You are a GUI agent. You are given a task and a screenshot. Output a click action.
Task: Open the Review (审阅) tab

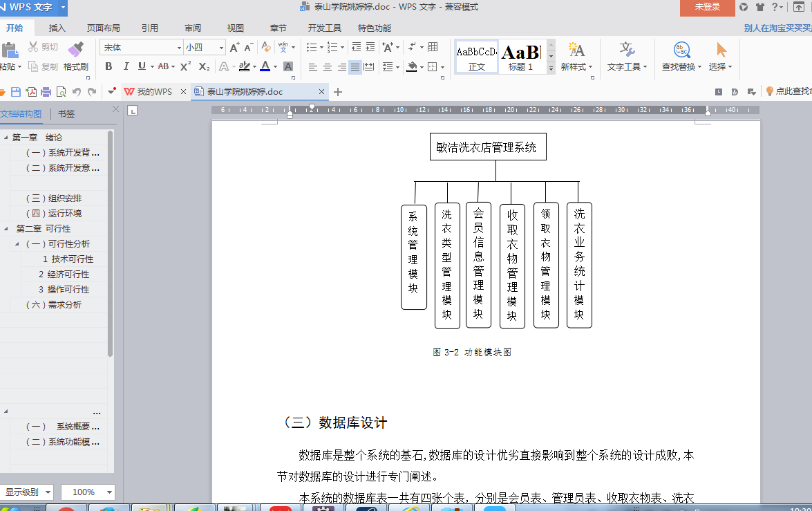[x=193, y=28]
